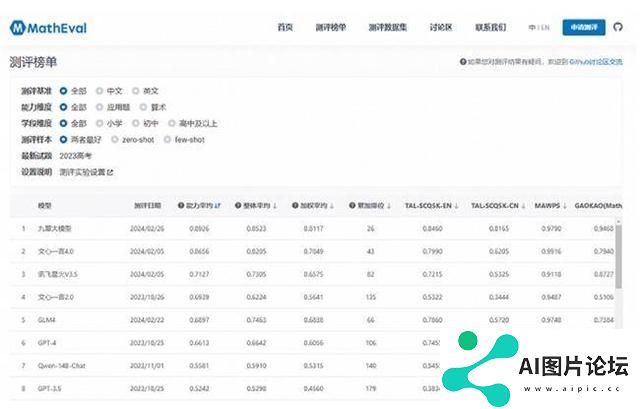Click the 2024/02/22 date in the GLM4 row

147,320
